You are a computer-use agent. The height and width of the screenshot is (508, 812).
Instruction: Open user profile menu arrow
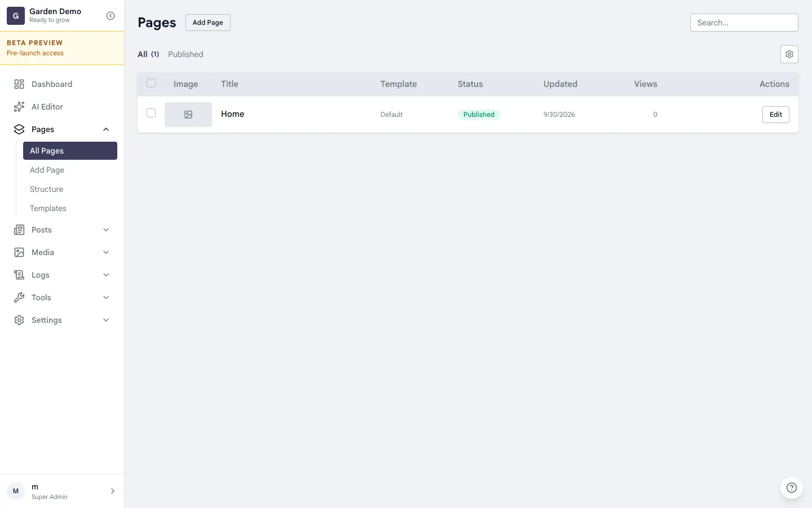coord(113,491)
